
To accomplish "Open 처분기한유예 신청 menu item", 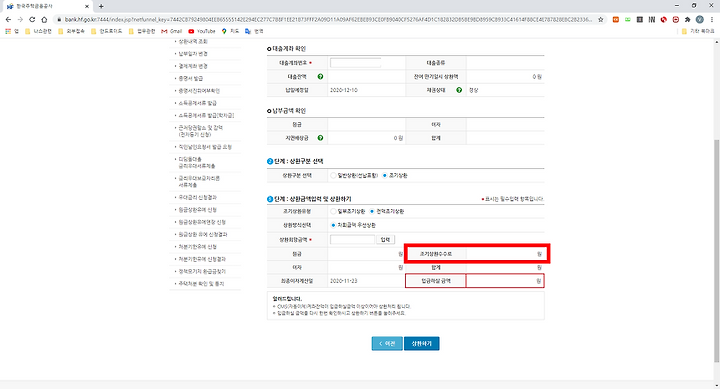I will click(x=197, y=247).
